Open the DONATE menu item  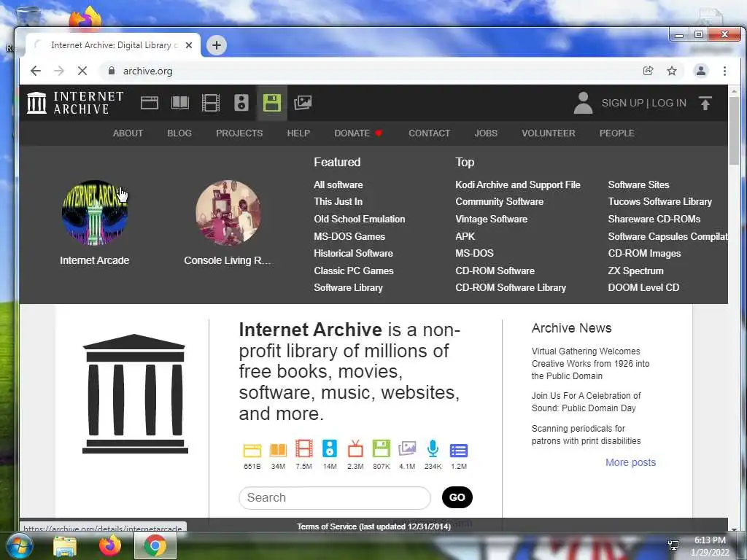pos(358,133)
